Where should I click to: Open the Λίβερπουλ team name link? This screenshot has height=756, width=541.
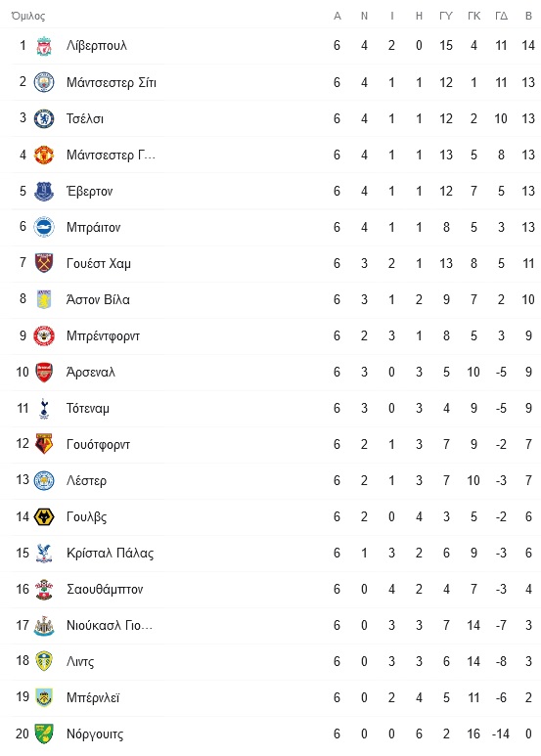[x=97, y=45]
